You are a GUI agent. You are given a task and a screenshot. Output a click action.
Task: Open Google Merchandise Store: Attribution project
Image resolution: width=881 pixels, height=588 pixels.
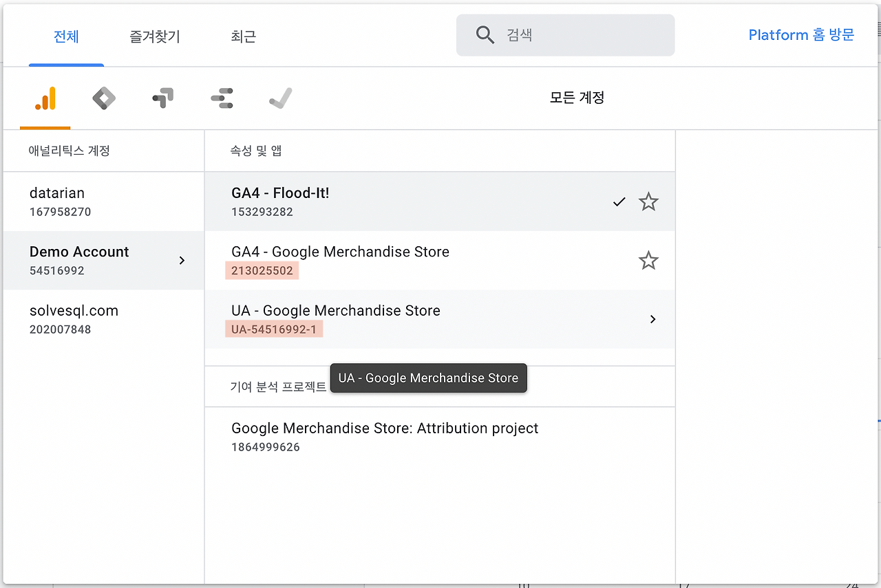coord(385,436)
